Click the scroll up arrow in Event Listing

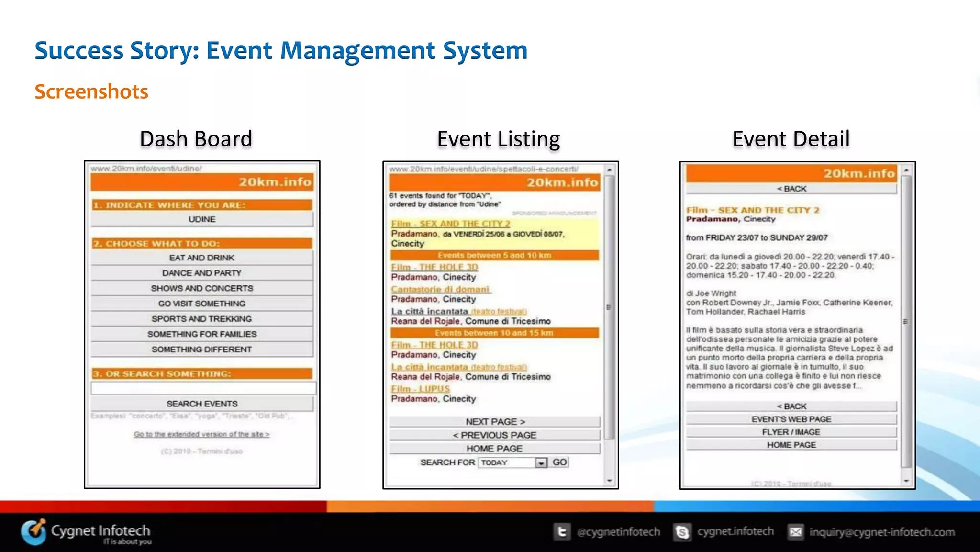point(609,170)
